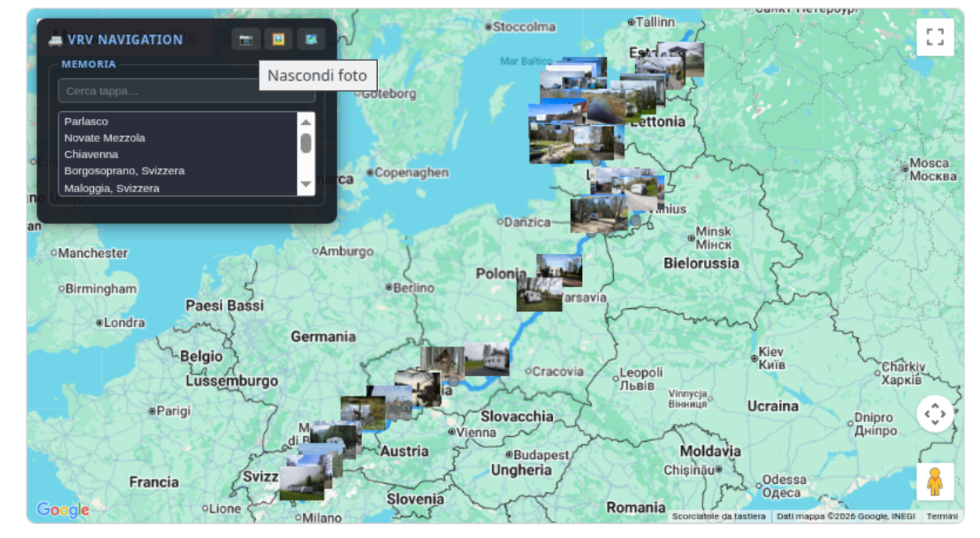Click the camera icon in VRV Navigation header
This screenshot has height=538, width=980.
(x=246, y=39)
